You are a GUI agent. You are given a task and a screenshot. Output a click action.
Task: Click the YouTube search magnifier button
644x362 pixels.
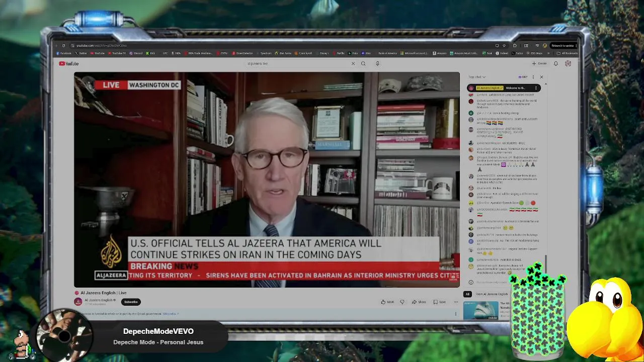coord(363,63)
